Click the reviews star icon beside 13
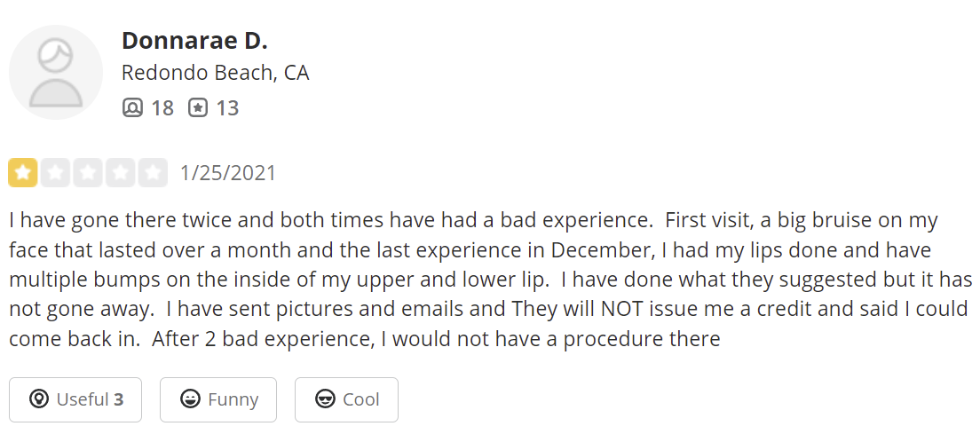Viewport: 980px width, 442px height. click(198, 108)
